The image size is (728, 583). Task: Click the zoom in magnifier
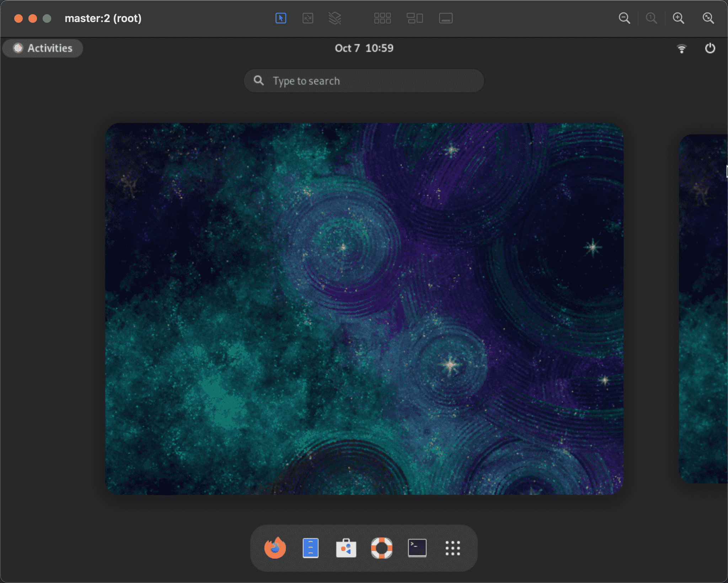[x=678, y=18]
